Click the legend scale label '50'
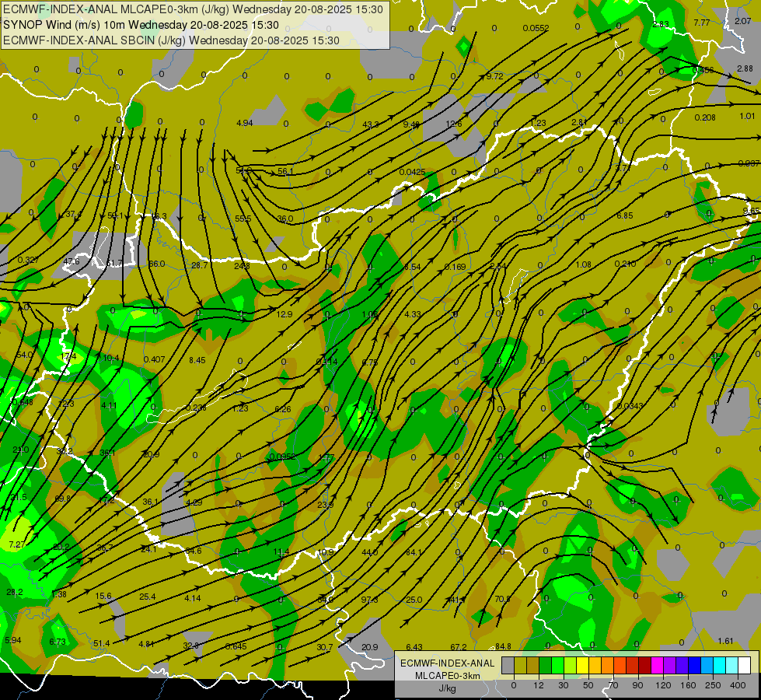Viewport: 761px width, 700px height. pos(588,685)
